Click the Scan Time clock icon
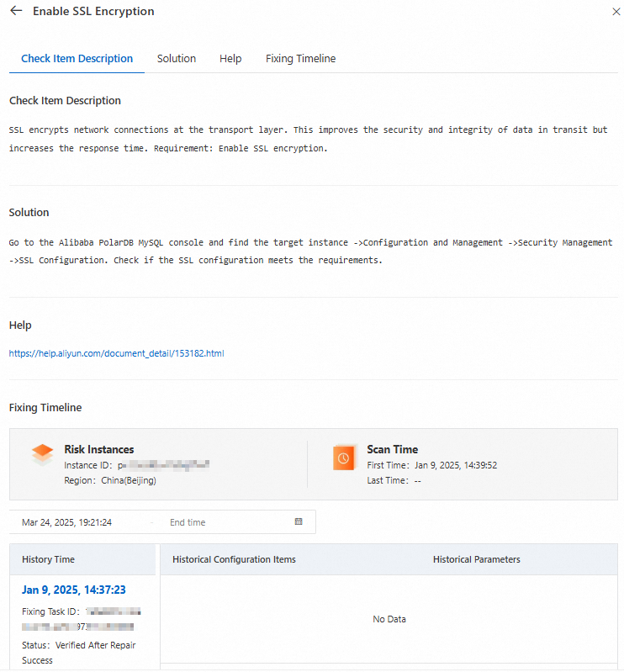The height and width of the screenshot is (672, 624). [344, 458]
